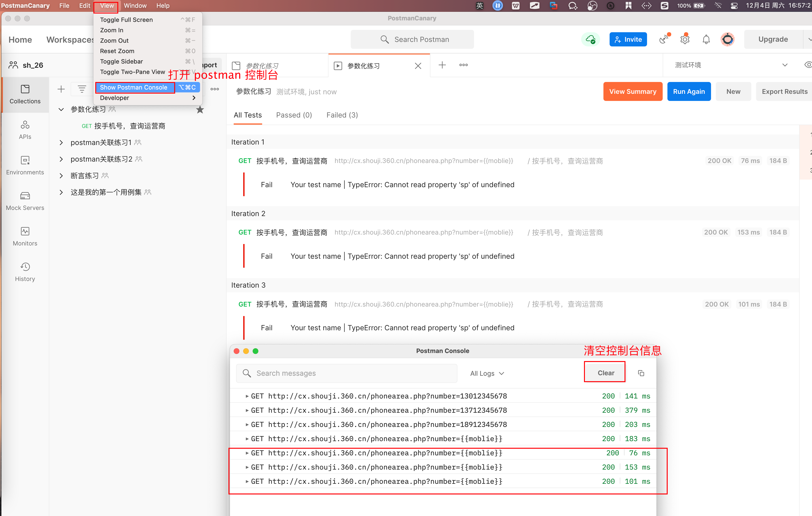Click the Clear button in Postman Console

606,373
